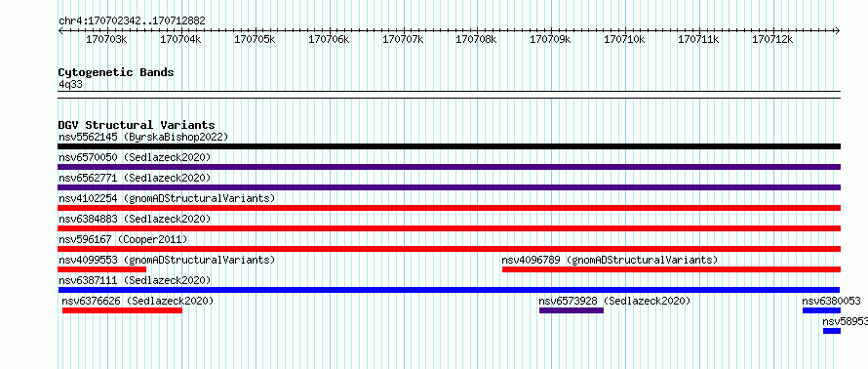The image size is (868, 369).
Task: Click the short nsv4099553 red bar
Action: pos(101,269)
